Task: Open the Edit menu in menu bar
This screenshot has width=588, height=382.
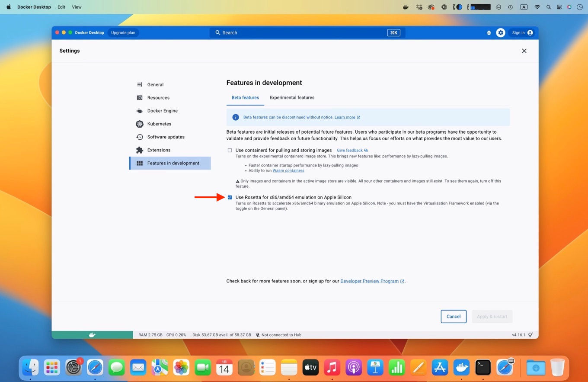Action: 61,7
